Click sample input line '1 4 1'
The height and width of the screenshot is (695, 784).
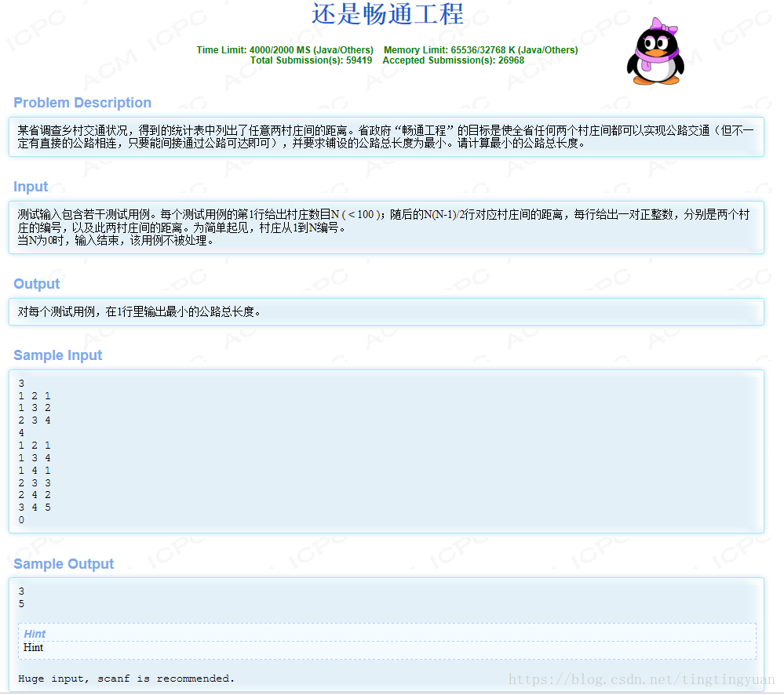(x=35, y=471)
